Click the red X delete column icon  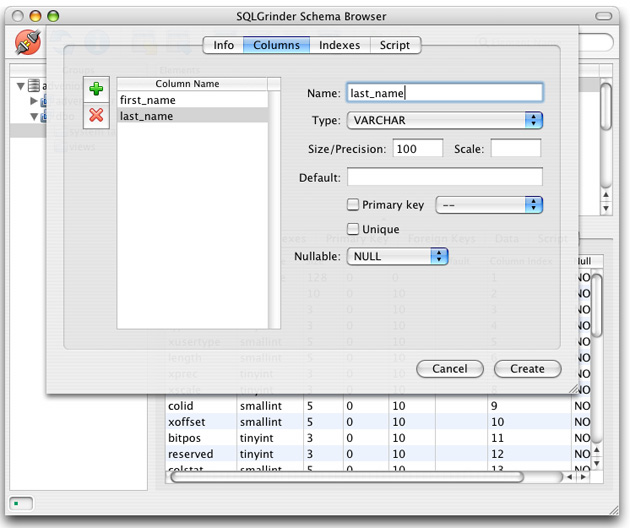(96, 115)
